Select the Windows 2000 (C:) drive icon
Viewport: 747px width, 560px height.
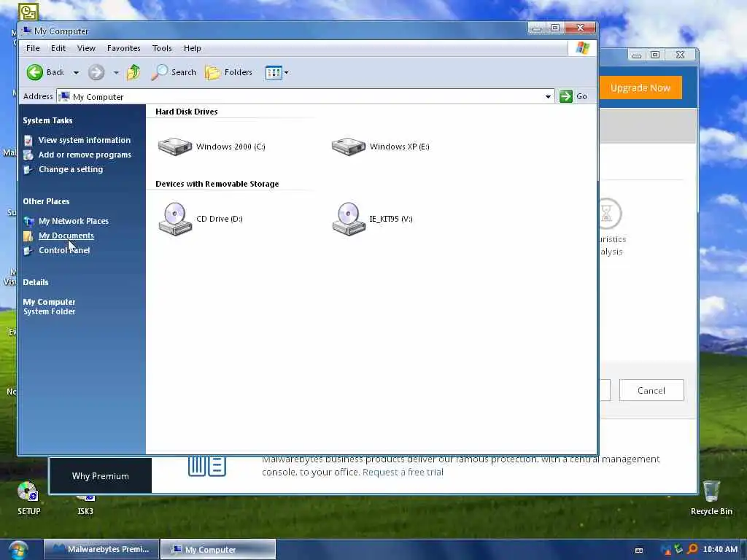coord(175,146)
